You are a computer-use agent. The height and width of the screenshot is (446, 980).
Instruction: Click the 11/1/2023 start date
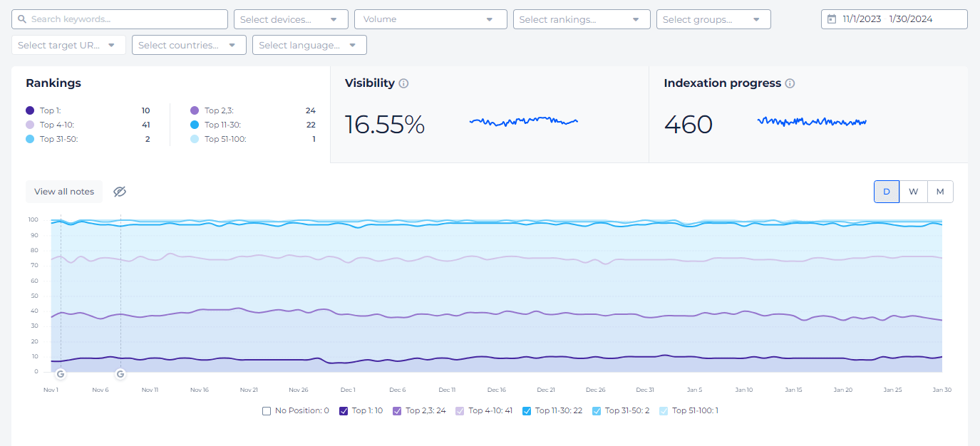[x=862, y=19]
